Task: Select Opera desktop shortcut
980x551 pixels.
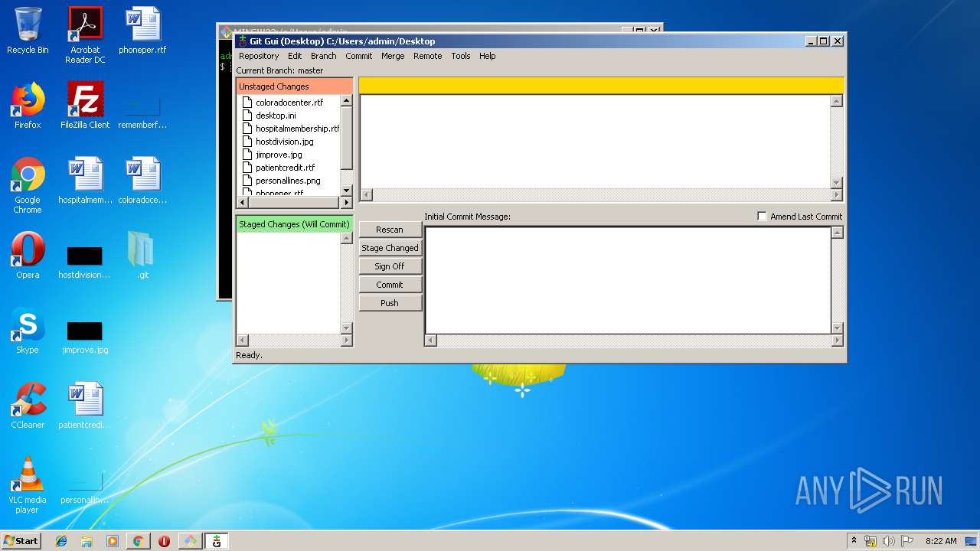Action: click(x=28, y=256)
